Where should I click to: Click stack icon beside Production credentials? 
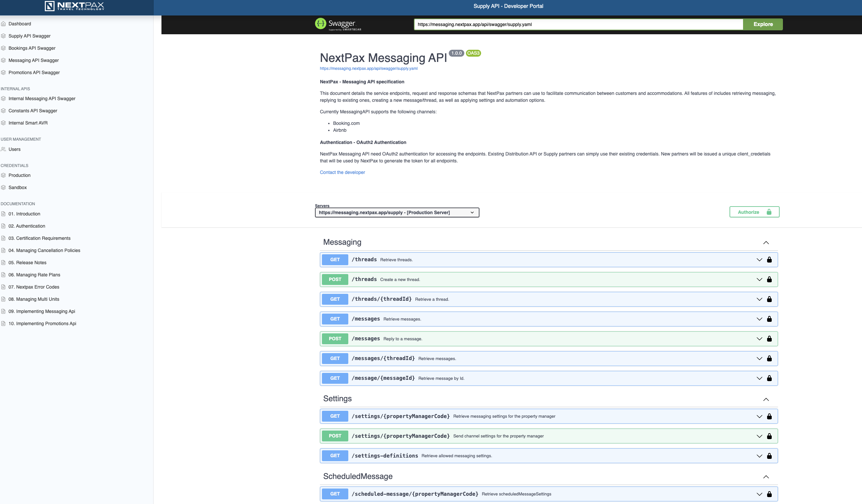point(3,175)
